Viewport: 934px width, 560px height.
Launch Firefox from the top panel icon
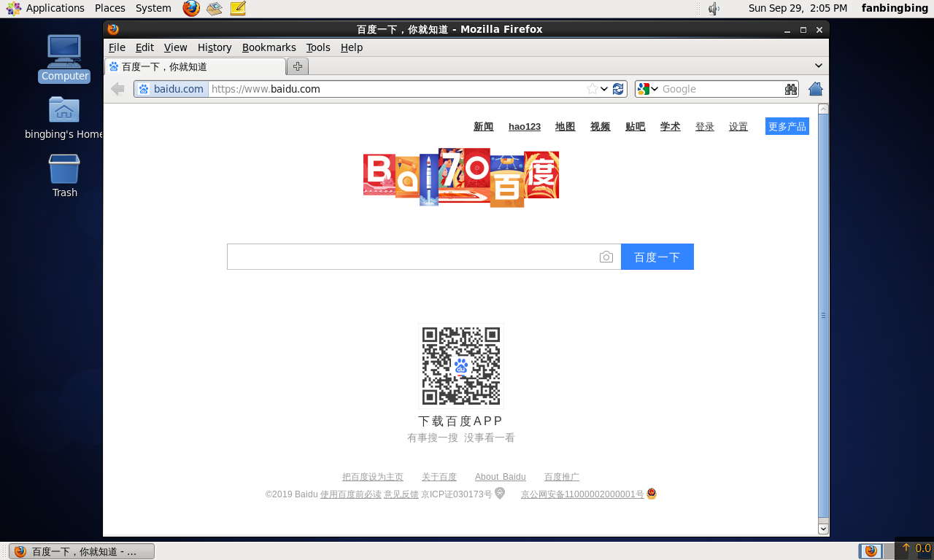tap(191, 8)
